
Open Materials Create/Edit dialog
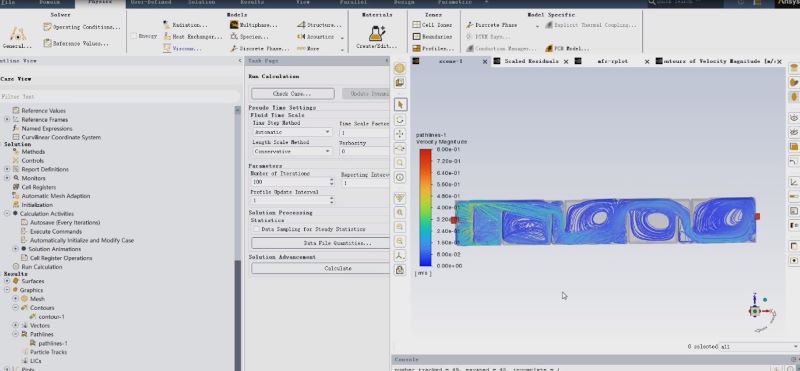coord(377,38)
